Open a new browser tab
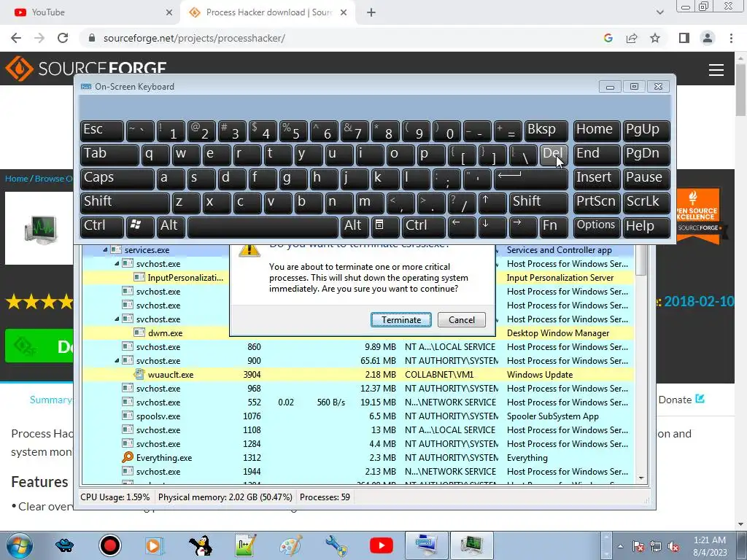747x560 pixels. (371, 12)
